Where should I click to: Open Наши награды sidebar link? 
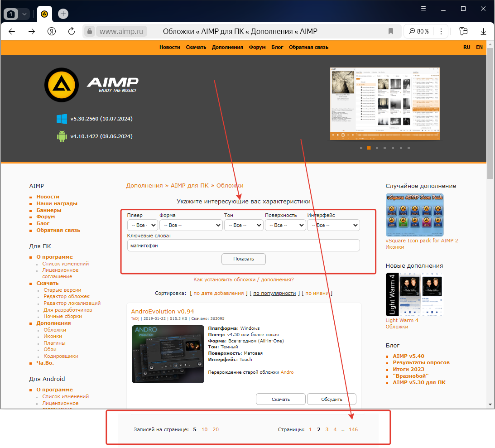(57, 203)
